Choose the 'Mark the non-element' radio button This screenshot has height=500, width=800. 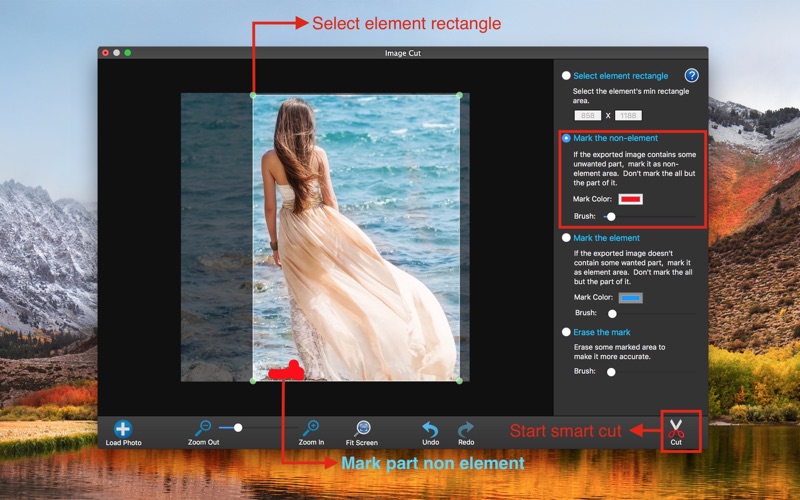pyautogui.click(x=566, y=138)
